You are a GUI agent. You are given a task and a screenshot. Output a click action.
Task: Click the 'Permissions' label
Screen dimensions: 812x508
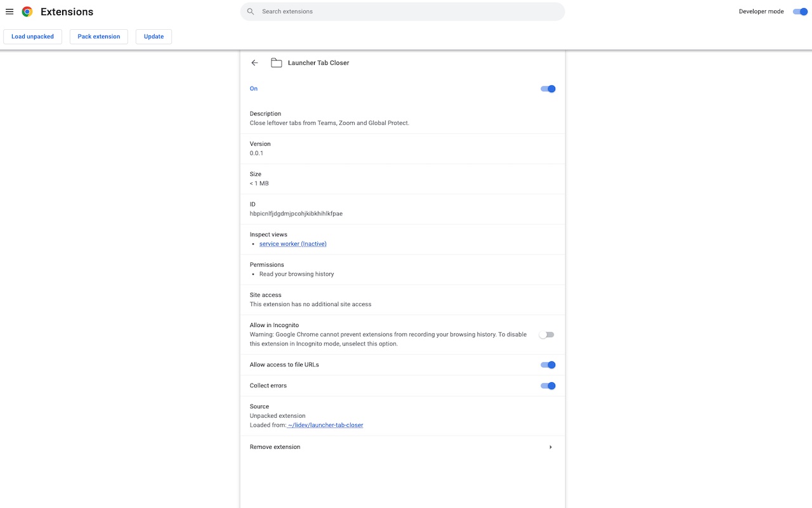(267, 265)
